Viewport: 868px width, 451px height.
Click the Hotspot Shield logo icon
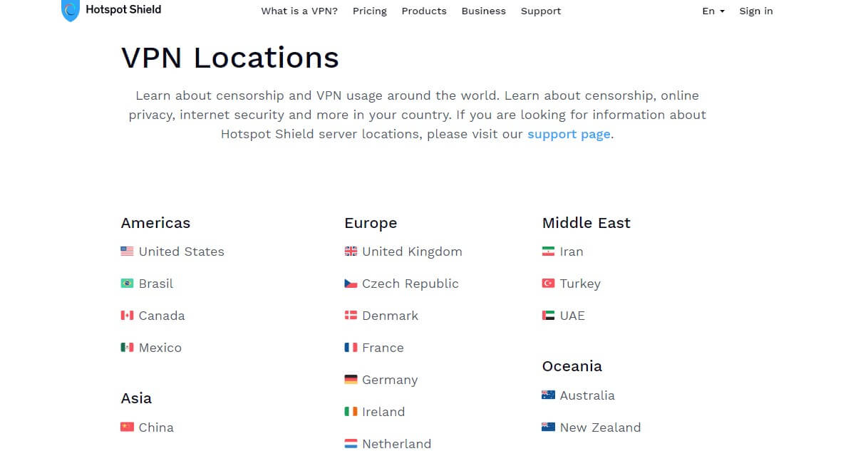click(70, 11)
